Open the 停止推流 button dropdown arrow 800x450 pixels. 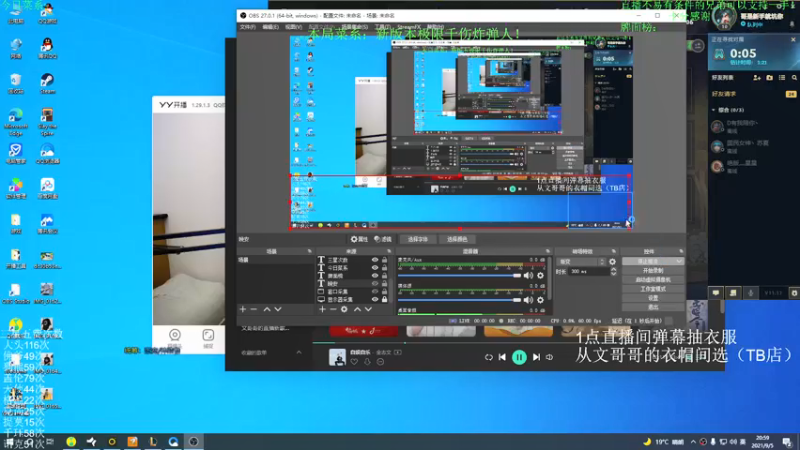coord(679,261)
